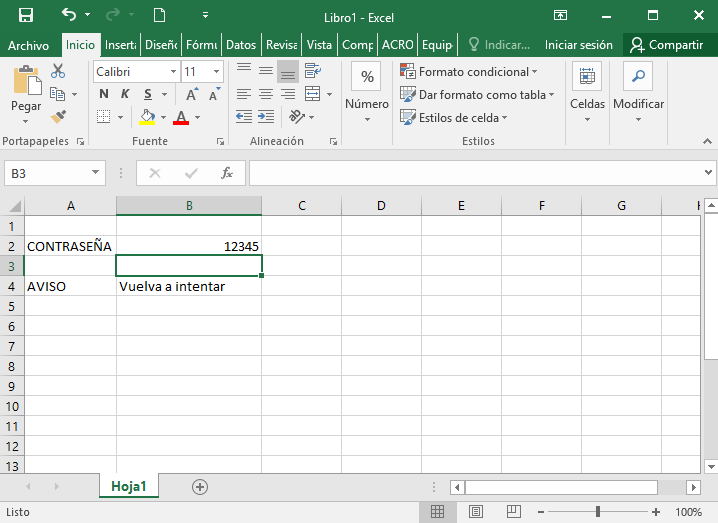The image size is (718, 523).
Task: Click Merge and Center icon
Action: [312, 94]
